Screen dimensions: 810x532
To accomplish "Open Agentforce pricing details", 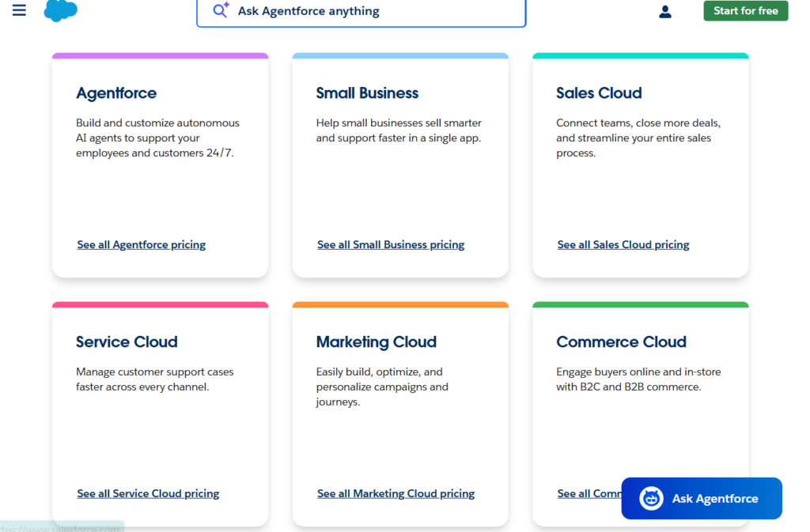I will (x=141, y=244).
